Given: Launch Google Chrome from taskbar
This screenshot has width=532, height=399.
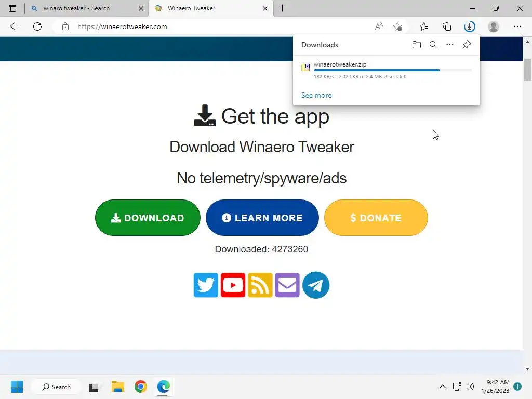Looking at the screenshot, I should (x=140, y=387).
